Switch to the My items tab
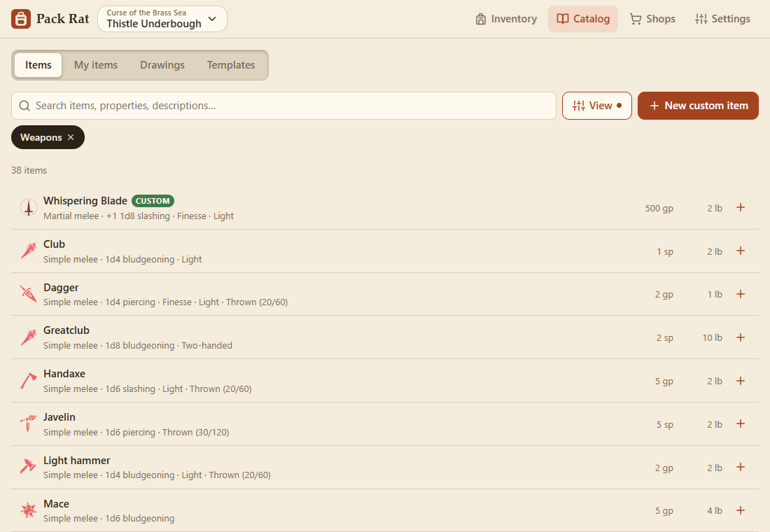770x532 pixels. coord(96,65)
